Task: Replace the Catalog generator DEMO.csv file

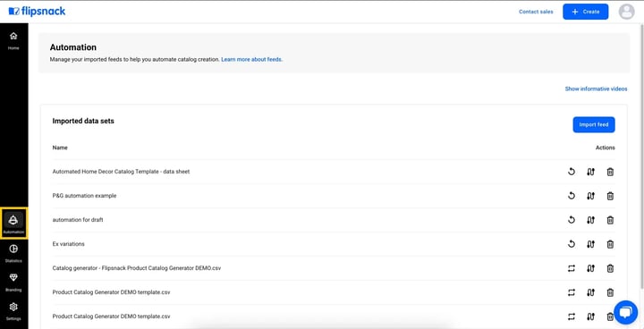Action: point(572,268)
